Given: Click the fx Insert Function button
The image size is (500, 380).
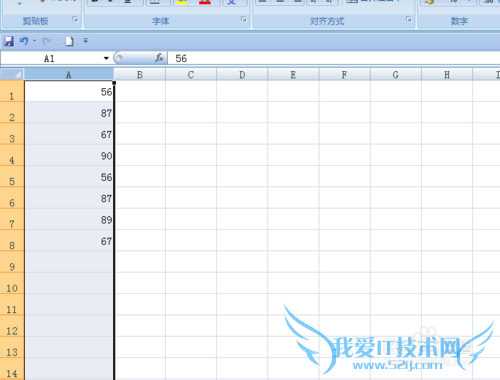Looking at the screenshot, I should pyautogui.click(x=159, y=58).
